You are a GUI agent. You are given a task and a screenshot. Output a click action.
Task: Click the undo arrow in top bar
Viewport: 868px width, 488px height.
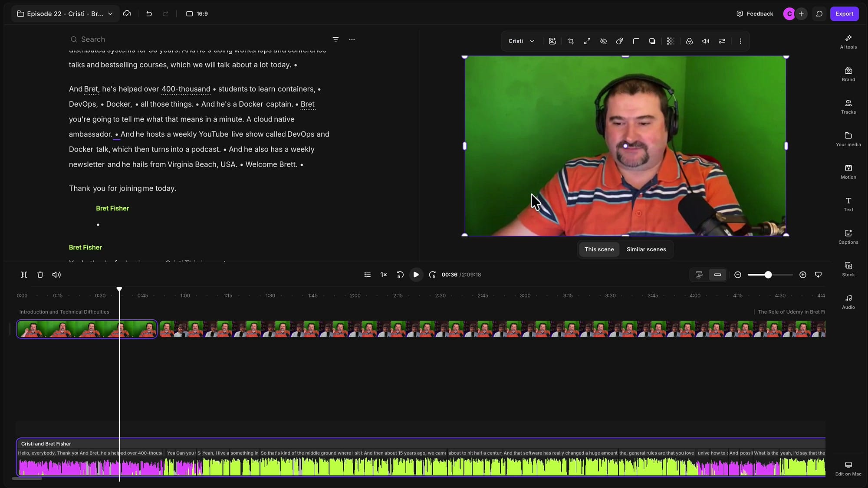click(x=149, y=14)
